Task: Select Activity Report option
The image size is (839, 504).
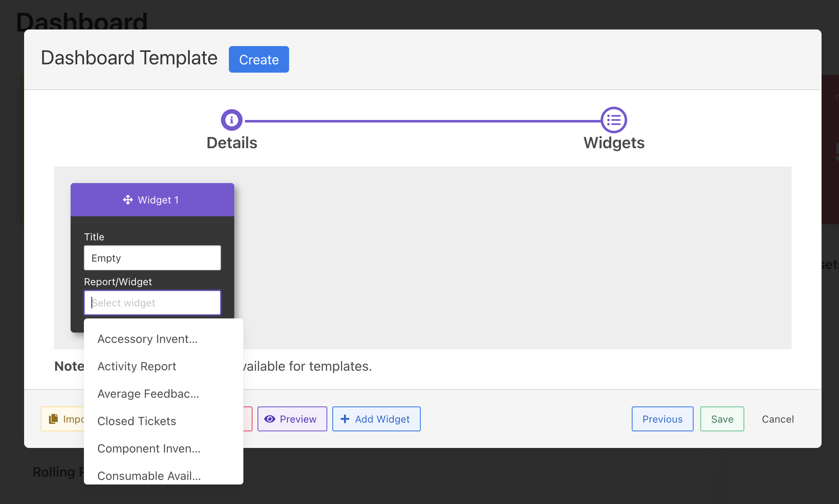Action: tap(137, 367)
